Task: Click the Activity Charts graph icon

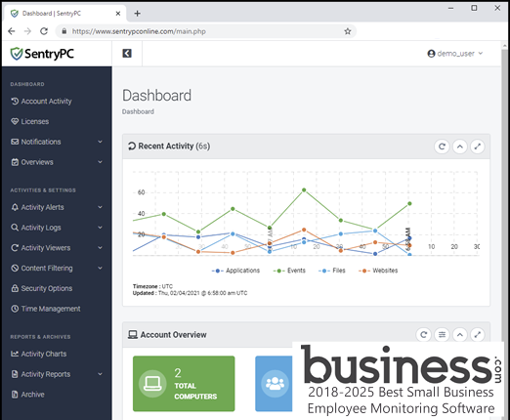Action: 15,354
